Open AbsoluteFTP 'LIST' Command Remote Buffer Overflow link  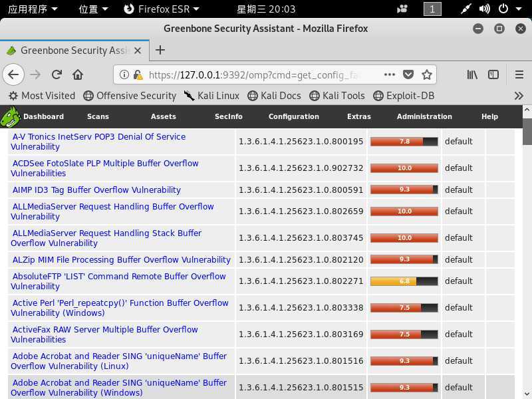tap(118, 281)
